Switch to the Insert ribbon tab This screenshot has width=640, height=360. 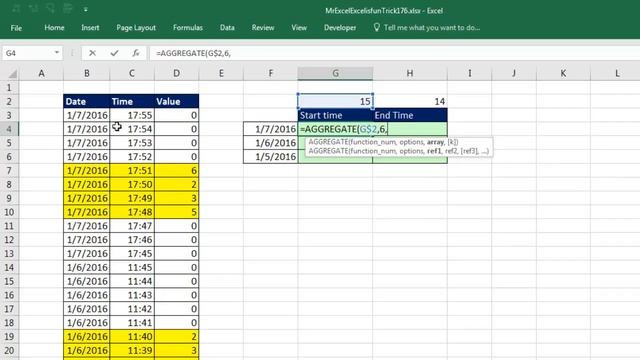[90, 28]
